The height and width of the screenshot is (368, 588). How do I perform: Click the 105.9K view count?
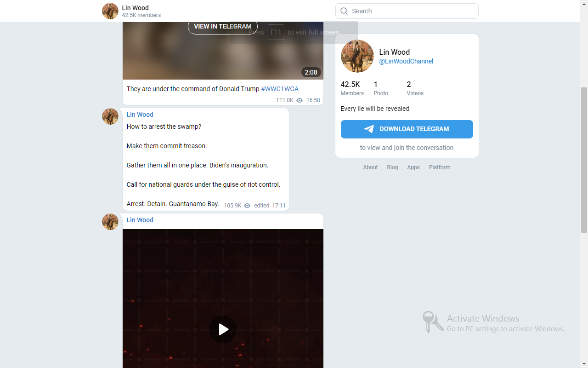[x=232, y=206]
